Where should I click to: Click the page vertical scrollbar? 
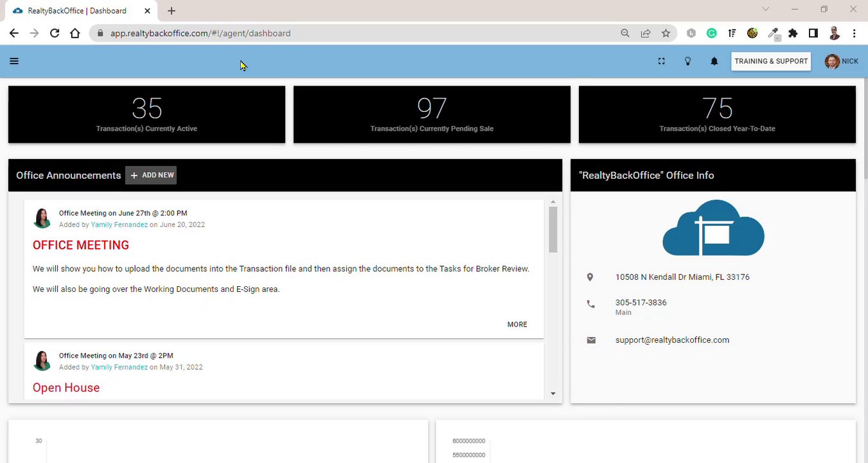coord(865,129)
